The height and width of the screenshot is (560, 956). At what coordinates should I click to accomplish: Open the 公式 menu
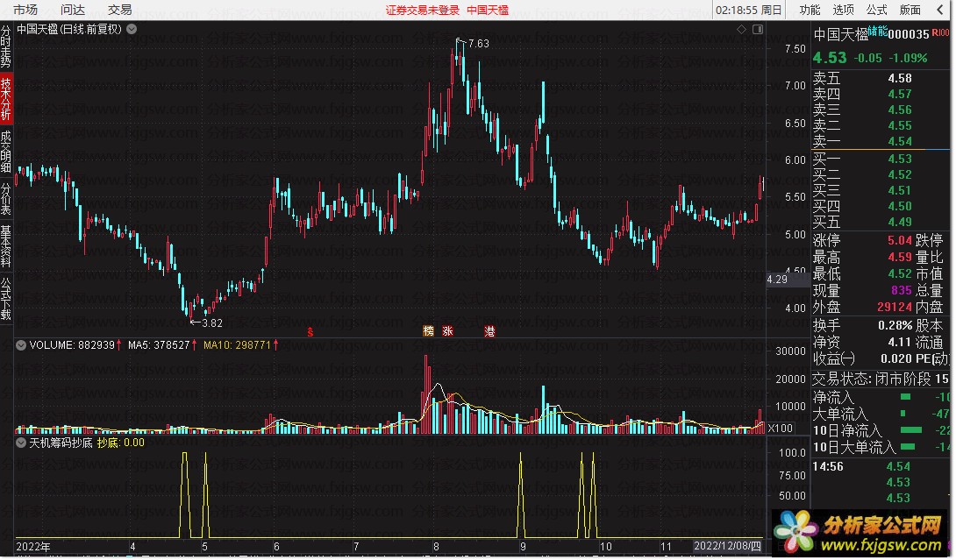point(877,10)
